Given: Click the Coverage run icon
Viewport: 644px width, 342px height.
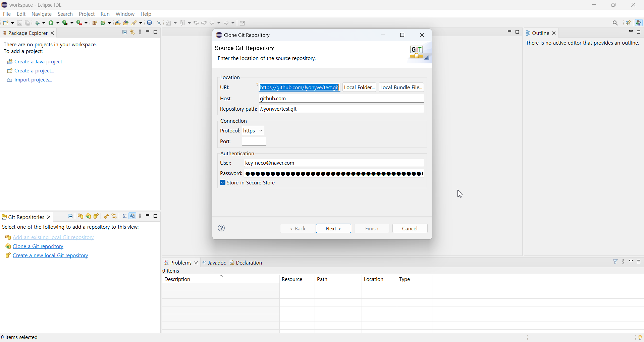Looking at the screenshot, I should [x=65, y=23].
